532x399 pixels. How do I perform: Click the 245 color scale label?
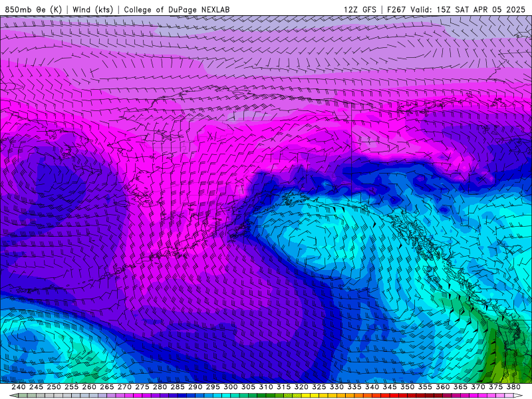pos(36,387)
